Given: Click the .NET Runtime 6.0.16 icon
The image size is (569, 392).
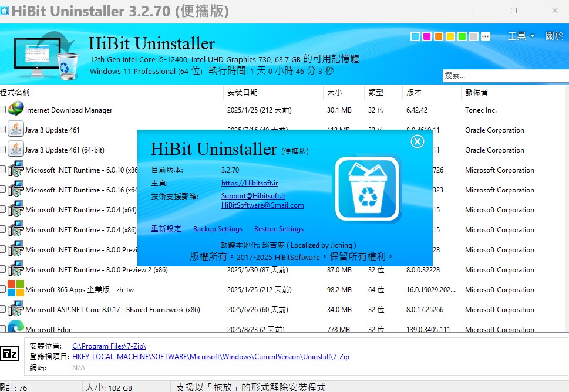Looking at the screenshot, I should click(16, 188).
